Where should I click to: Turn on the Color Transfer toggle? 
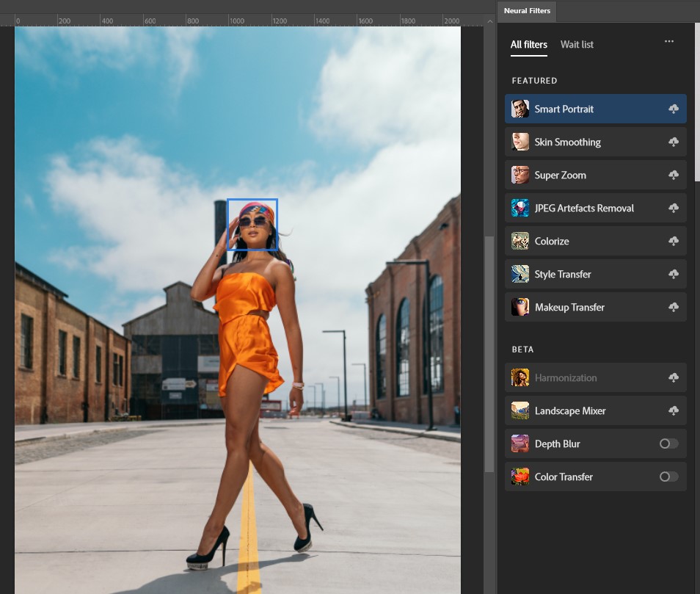click(x=668, y=477)
